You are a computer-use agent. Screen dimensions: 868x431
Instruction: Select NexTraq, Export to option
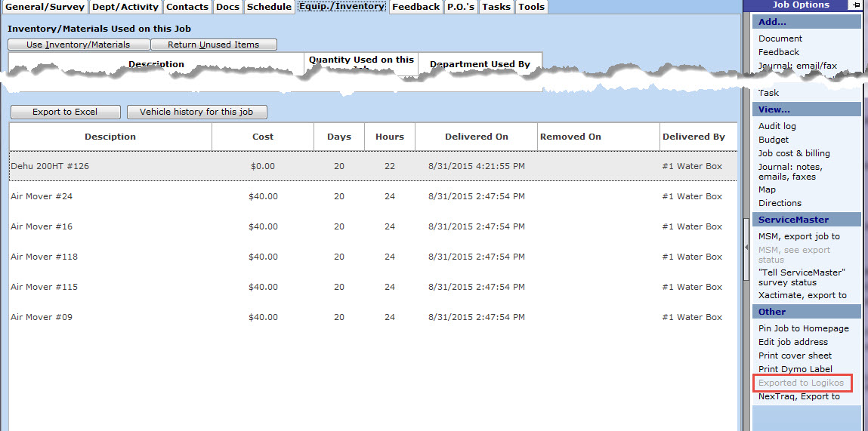click(798, 396)
